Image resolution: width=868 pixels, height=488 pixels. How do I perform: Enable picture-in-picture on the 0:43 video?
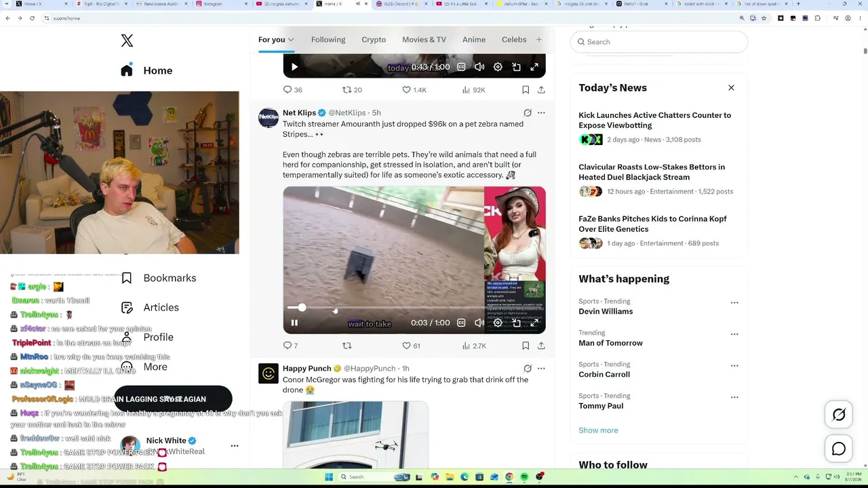click(x=516, y=66)
